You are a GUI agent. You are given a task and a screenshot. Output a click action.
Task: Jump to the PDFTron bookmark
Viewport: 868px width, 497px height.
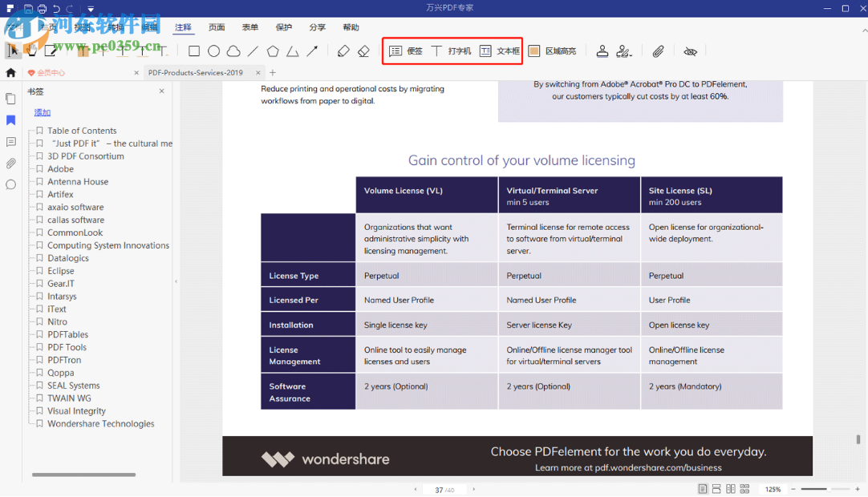(x=63, y=360)
